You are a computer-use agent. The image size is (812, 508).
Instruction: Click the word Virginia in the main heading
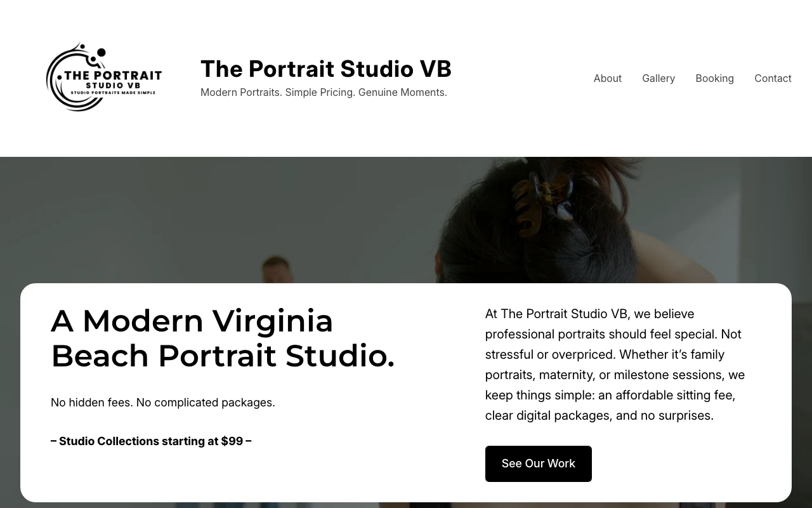(272, 321)
